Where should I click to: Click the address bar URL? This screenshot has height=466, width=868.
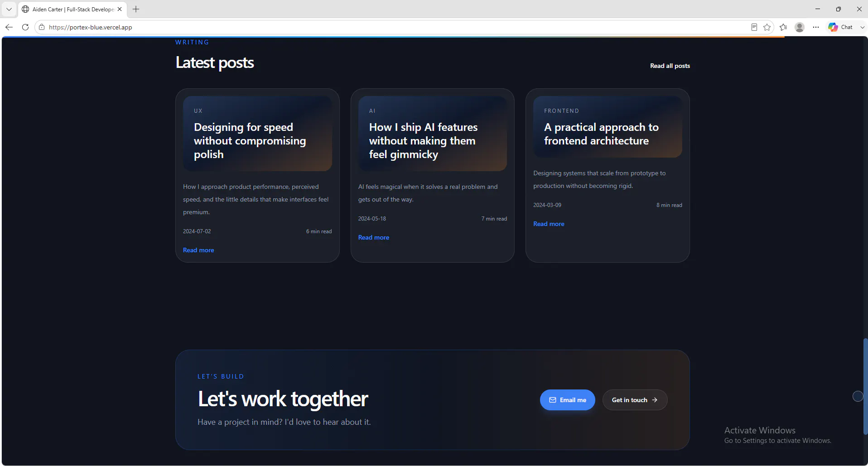click(x=91, y=27)
